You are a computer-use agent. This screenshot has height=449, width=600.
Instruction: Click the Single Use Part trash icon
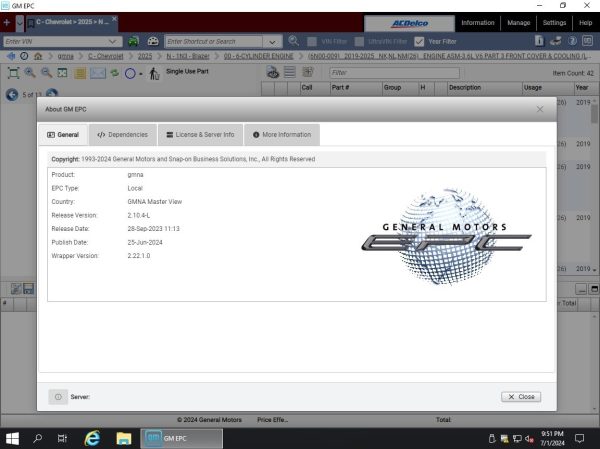(154, 73)
